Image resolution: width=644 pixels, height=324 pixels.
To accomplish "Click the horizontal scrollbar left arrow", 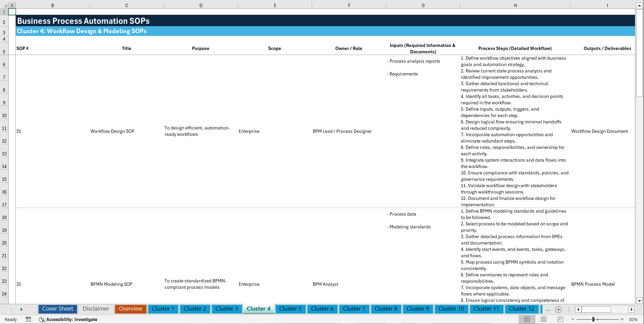I will click(x=578, y=309).
